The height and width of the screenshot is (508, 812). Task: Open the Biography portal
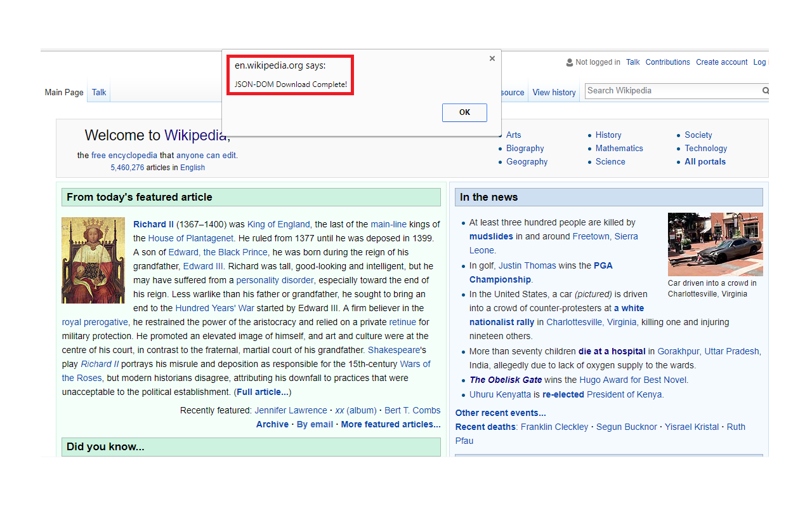[x=525, y=149]
